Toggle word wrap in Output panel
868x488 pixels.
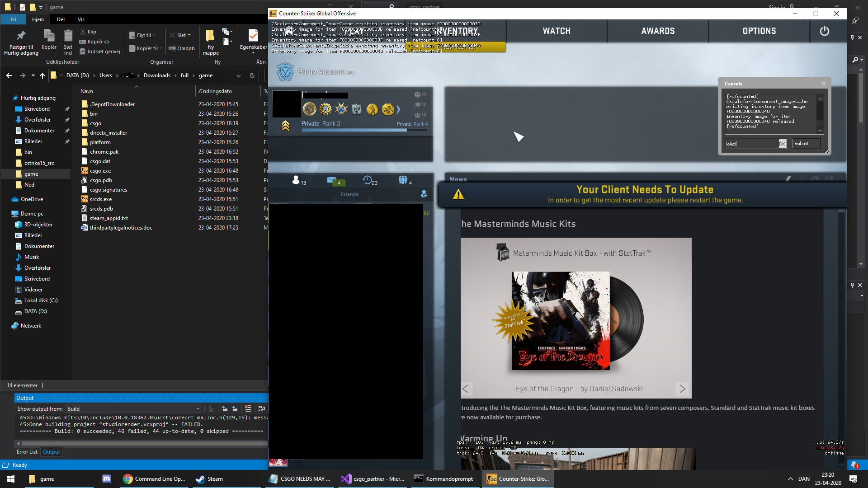261,408
